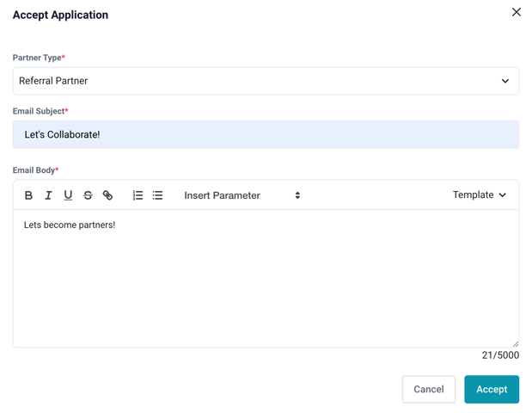
Task: Close the Accept Application dialog
Action: tap(516, 12)
